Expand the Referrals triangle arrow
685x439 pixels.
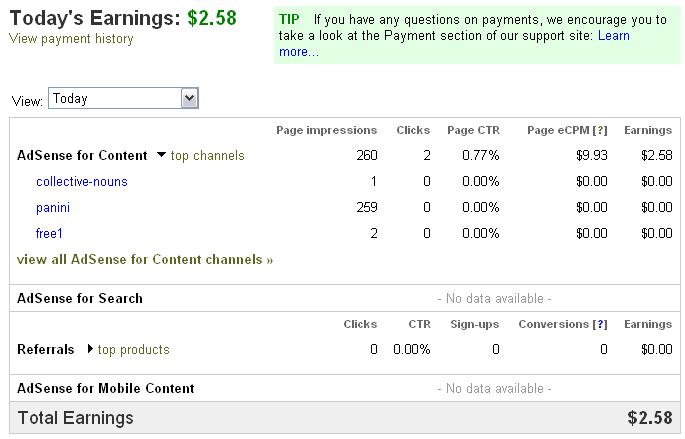point(90,350)
